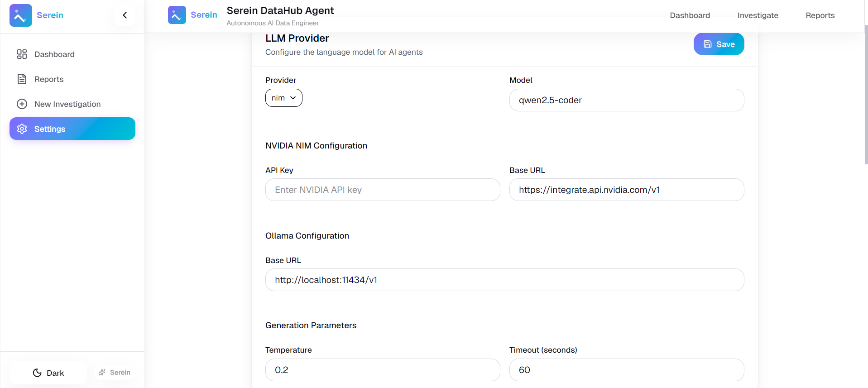
Task: Go to Dashboard from the sidebar
Action: click(x=72, y=54)
